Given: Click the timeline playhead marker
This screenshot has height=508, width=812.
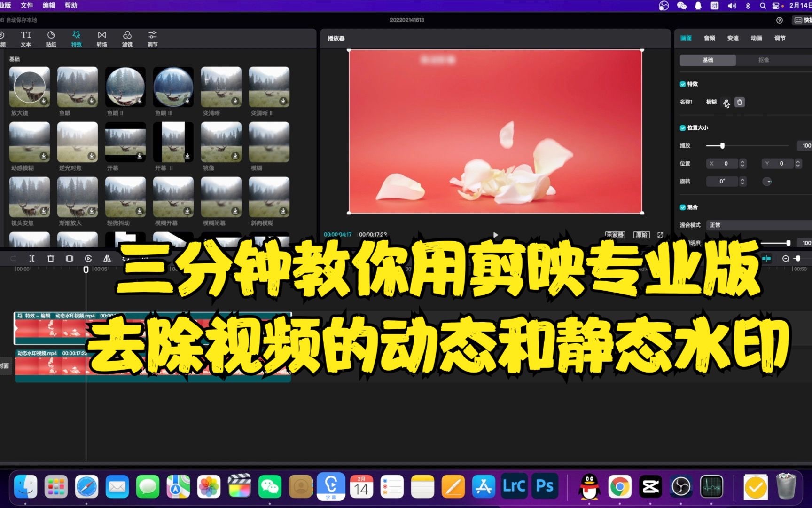Looking at the screenshot, I should coord(86,270).
